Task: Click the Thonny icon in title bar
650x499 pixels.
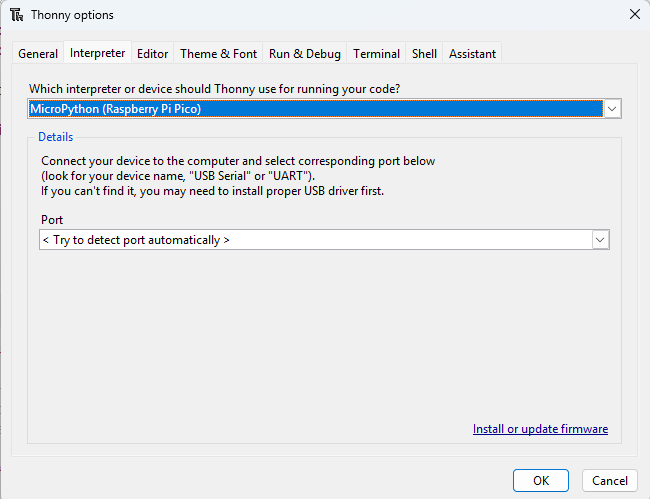Action: 16,15
